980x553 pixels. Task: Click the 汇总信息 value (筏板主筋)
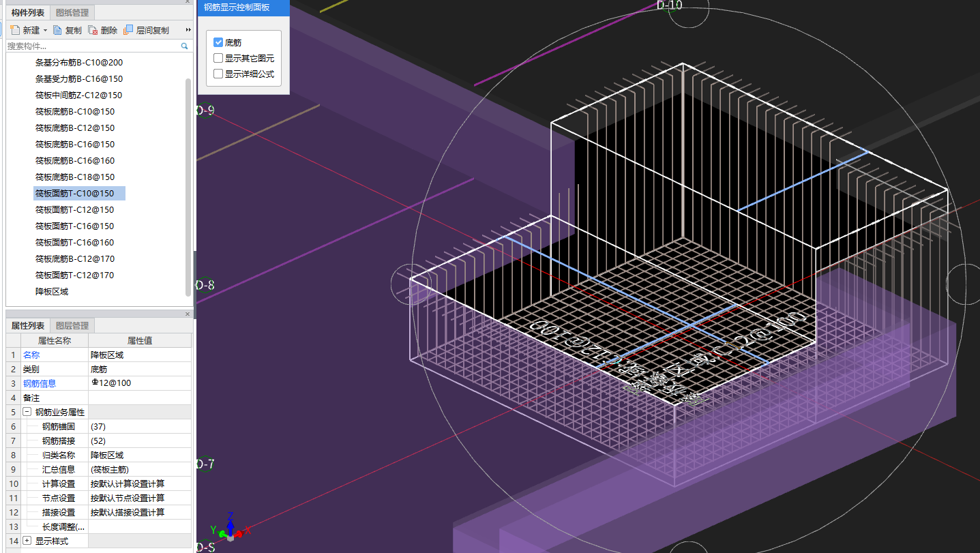(x=140, y=469)
